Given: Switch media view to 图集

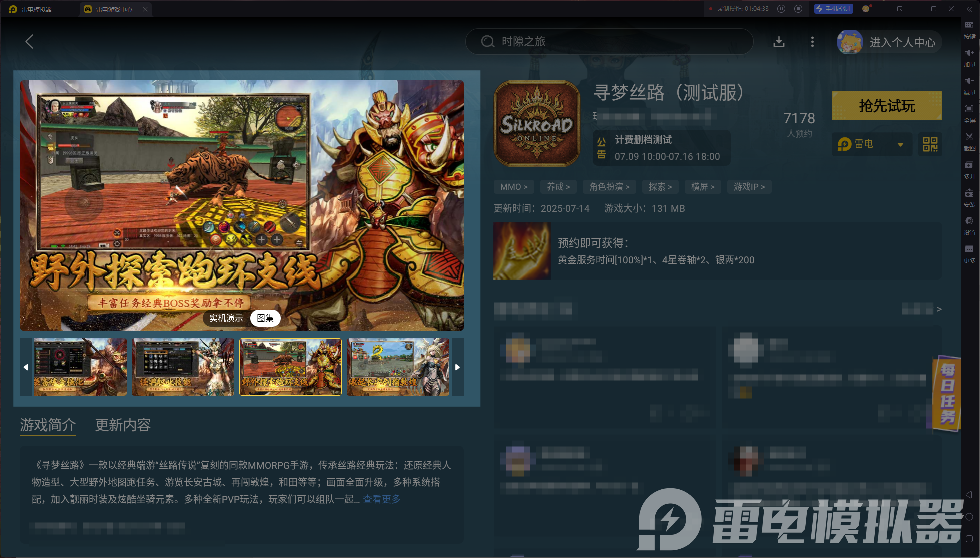Looking at the screenshot, I should [x=265, y=318].
